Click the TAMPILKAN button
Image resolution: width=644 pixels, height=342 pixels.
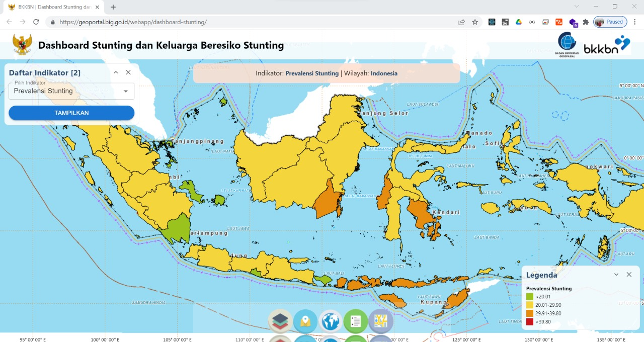click(x=71, y=113)
